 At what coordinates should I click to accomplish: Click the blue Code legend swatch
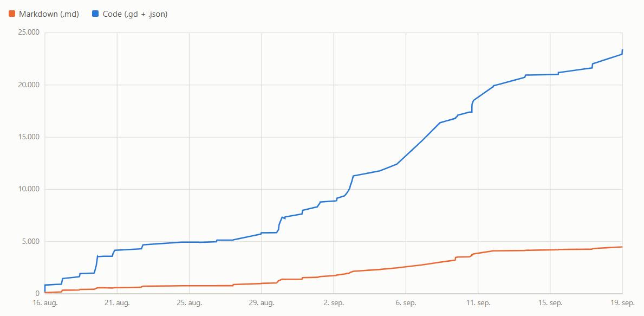coord(96,14)
